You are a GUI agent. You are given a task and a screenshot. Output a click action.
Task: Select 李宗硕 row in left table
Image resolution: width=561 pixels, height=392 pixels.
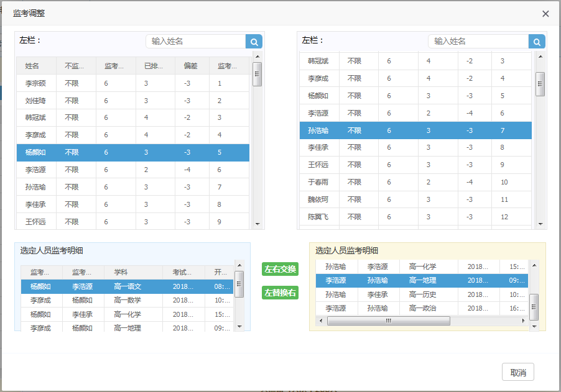[x=132, y=83]
